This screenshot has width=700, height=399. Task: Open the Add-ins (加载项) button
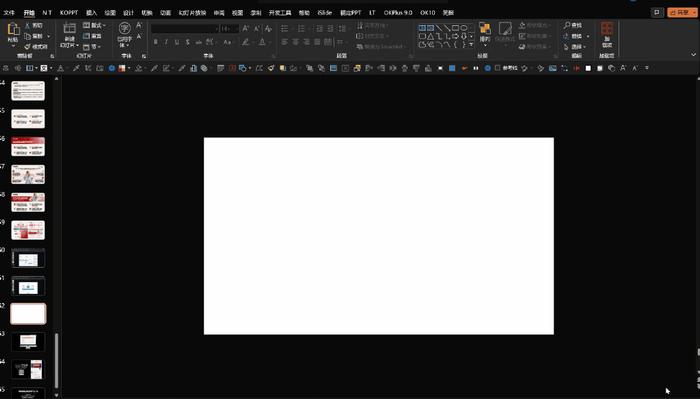607,34
